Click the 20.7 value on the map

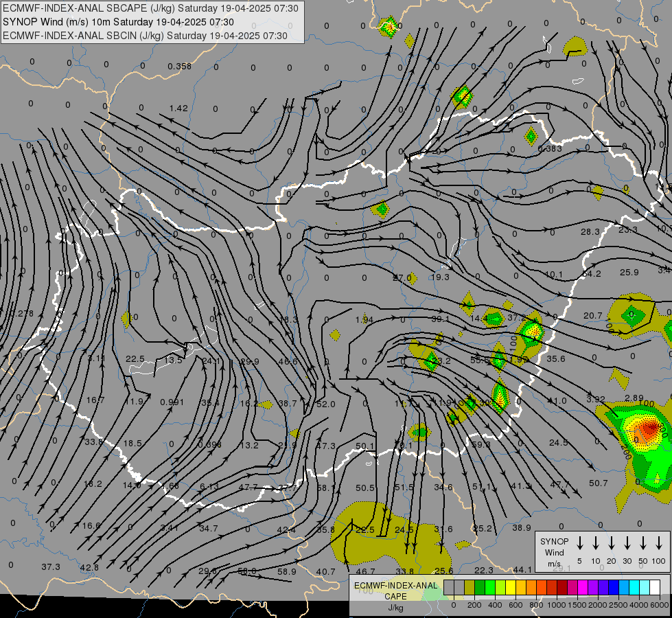592,316
